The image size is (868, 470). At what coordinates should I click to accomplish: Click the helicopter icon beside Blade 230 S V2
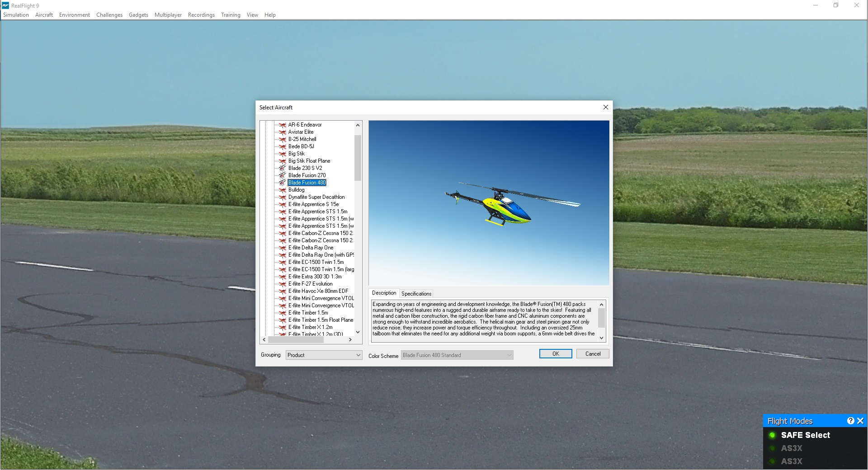[x=283, y=168]
